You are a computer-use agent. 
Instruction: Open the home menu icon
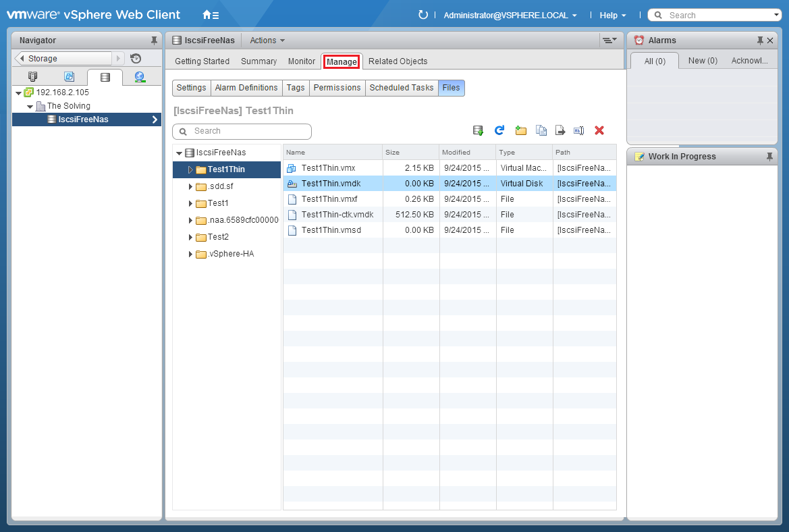pos(211,15)
